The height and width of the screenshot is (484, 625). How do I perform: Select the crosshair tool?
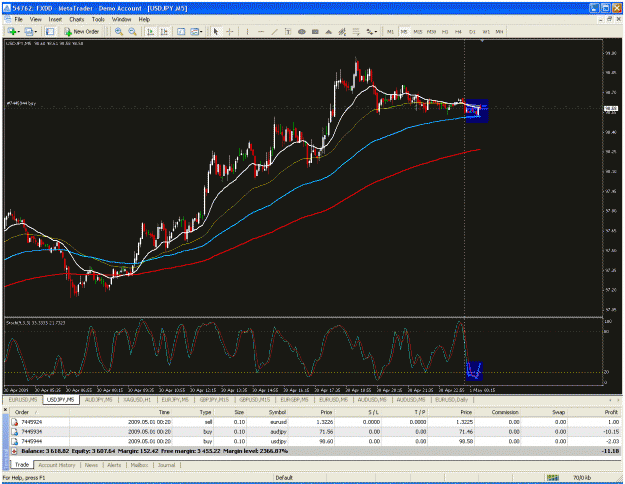click(230, 31)
